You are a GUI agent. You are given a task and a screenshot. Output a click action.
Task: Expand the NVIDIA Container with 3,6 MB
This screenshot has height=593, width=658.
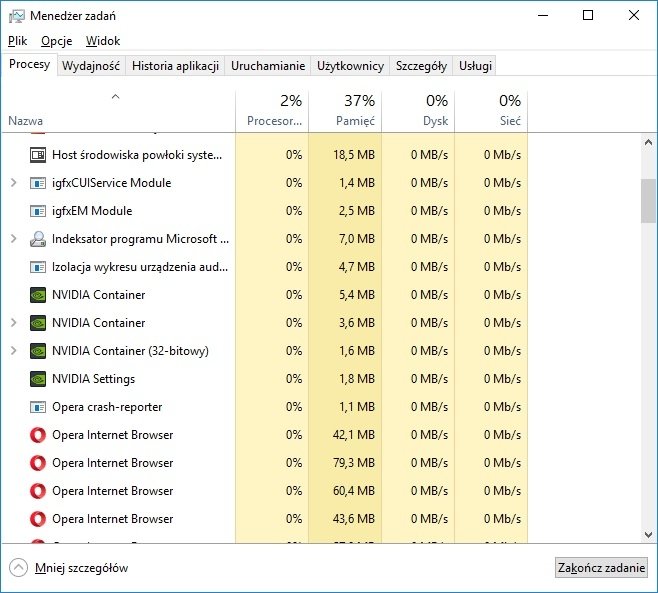click(13, 323)
